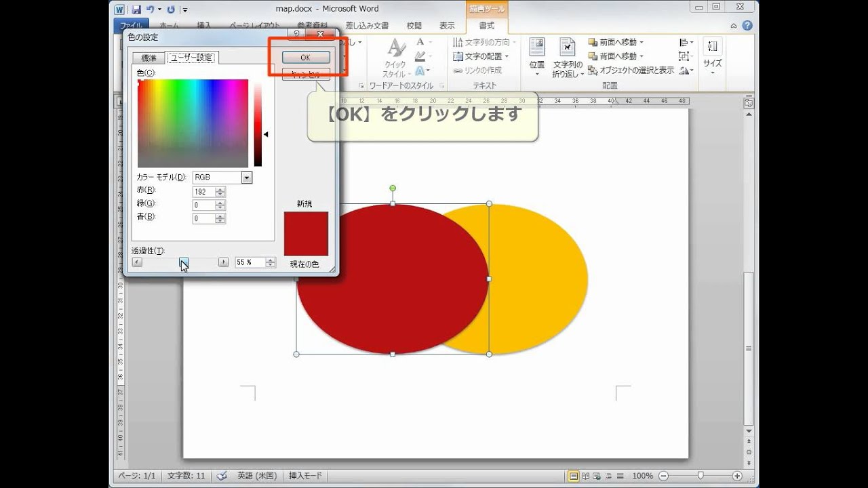The image size is (868, 488).
Task: Click help button in 色の設定 dialog
Action: (296, 34)
